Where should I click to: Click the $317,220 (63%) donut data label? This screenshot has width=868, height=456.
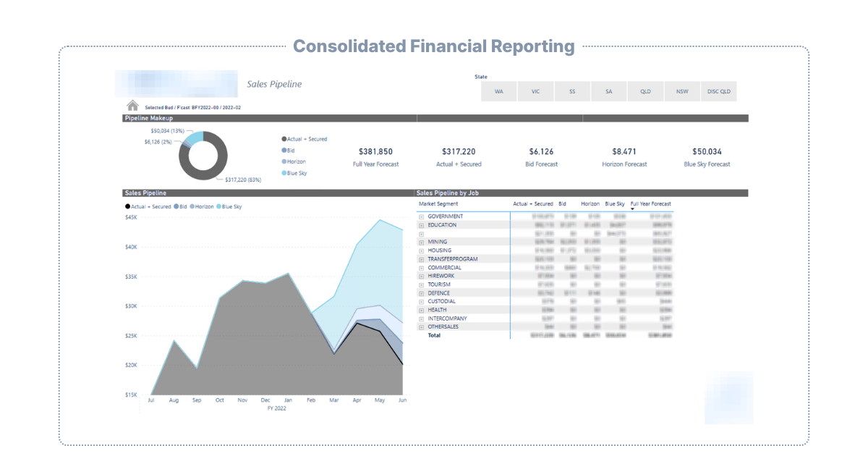click(243, 180)
